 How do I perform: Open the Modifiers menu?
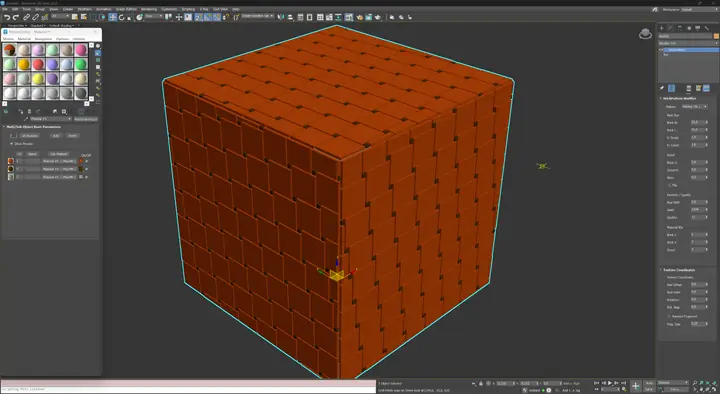click(84, 9)
